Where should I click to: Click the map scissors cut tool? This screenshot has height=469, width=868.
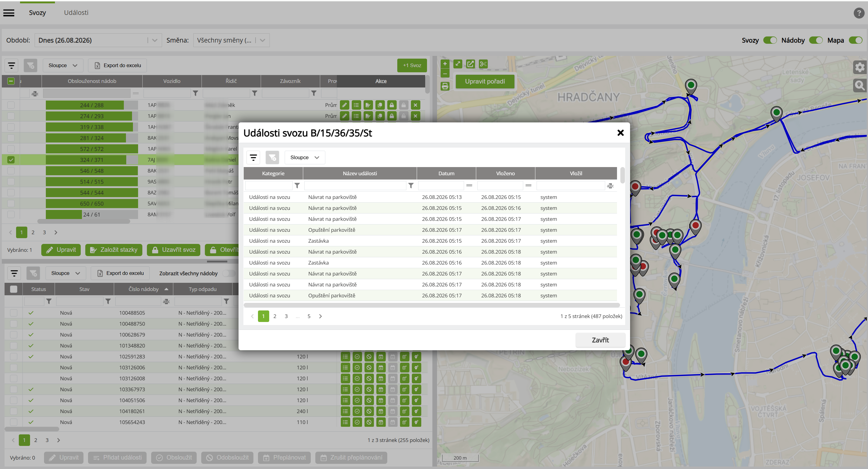point(483,64)
